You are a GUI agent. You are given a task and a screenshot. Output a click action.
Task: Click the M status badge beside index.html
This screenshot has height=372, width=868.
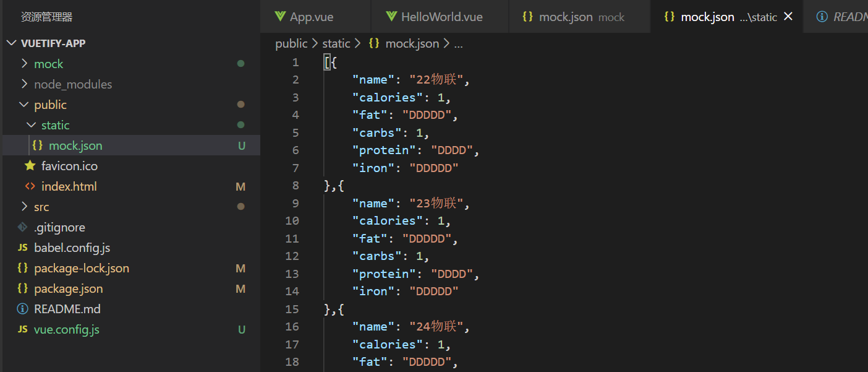(240, 186)
